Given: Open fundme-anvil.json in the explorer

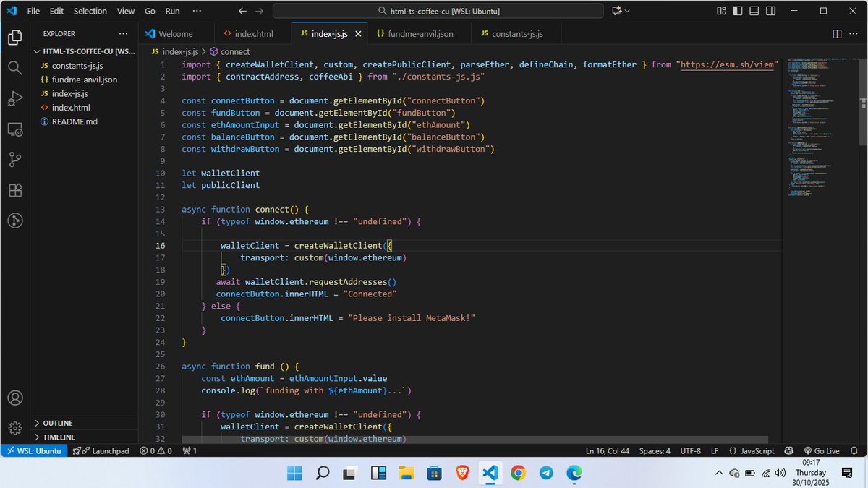Looking at the screenshot, I should [85, 80].
